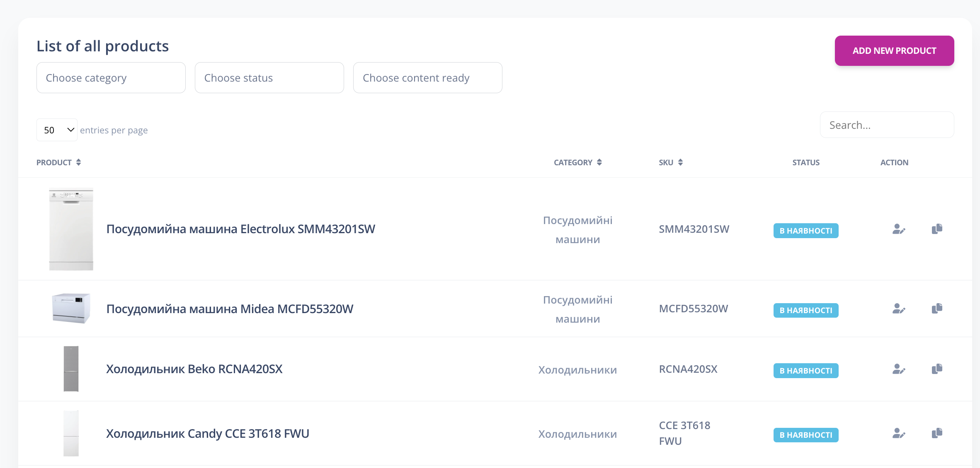Edit the Candy CCE 3T618 FWU product
980x468 pixels.
[898, 434]
